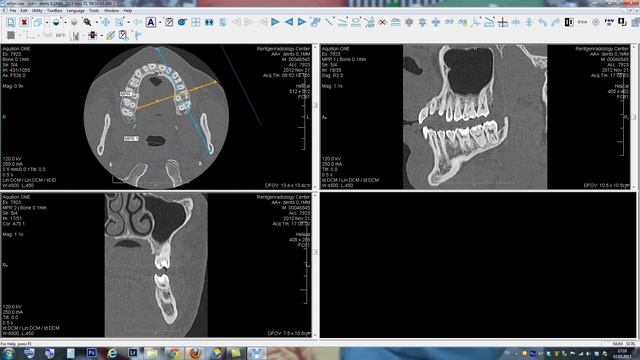Click the 3D cube volume icon
Image resolution: width=640 pixels, height=360 pixels.
[x=38, y=22]
